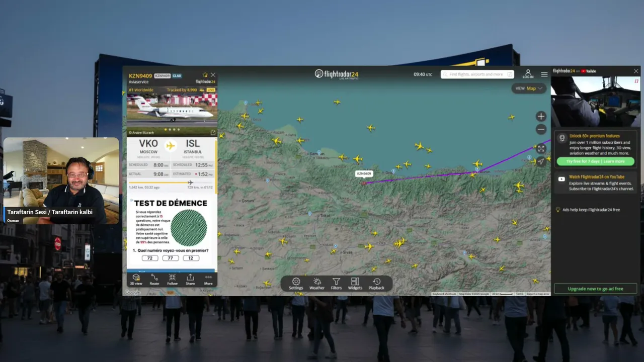Viewport: 644px width, 362px height.
Task: Center map on my location
Action: [x=541, y=161]
